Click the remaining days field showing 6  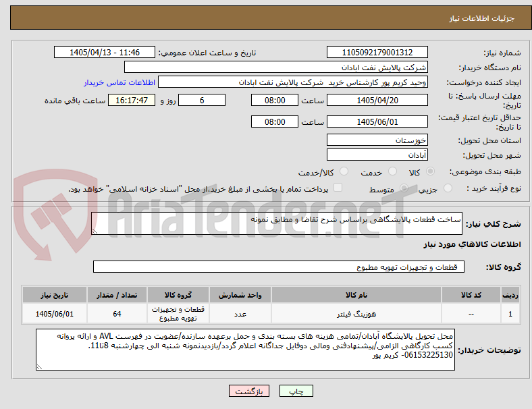coord(202,101)
